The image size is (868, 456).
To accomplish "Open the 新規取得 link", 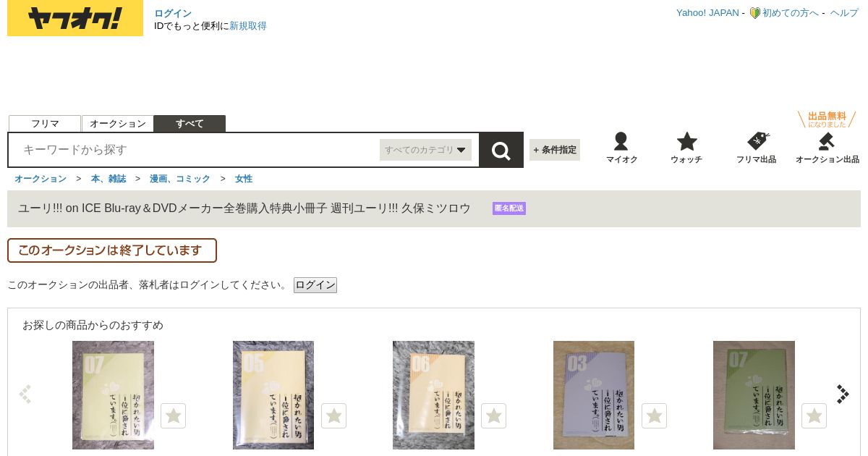I will [248, 26].
